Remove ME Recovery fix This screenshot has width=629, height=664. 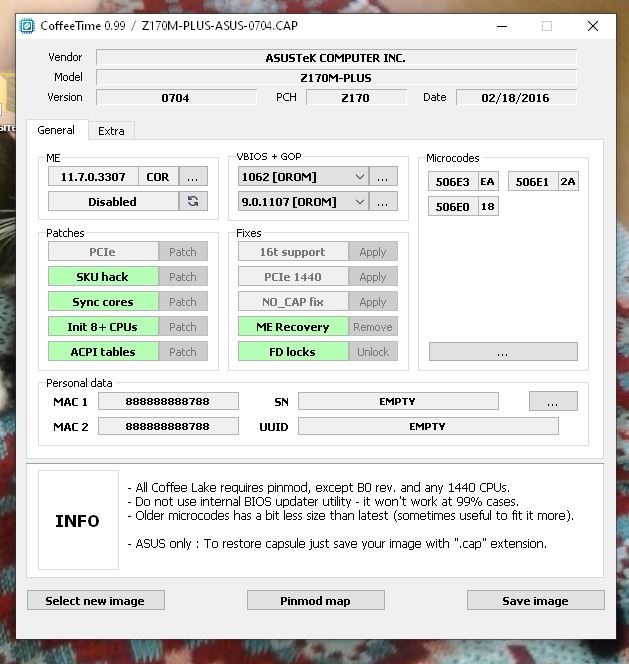373,326
